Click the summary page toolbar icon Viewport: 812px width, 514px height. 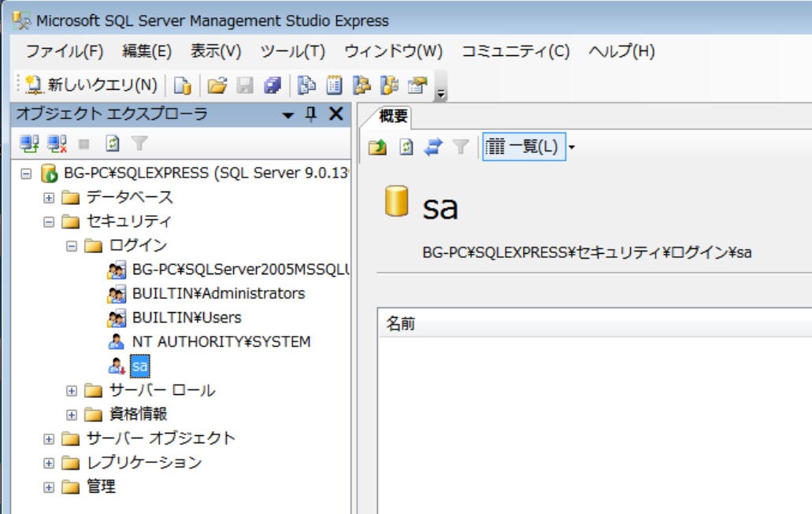pos(335,85)
